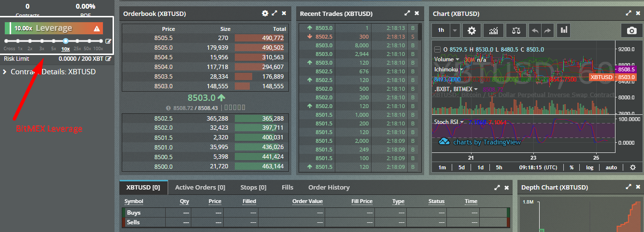Click TradingView cloud logo on chart
Viewport: 644px width, 232px height.
pos(444,142)
